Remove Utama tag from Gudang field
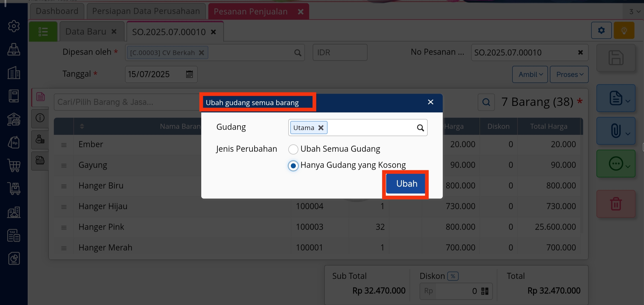The width and height of the screenshot is (644, 305). (321, 128)
